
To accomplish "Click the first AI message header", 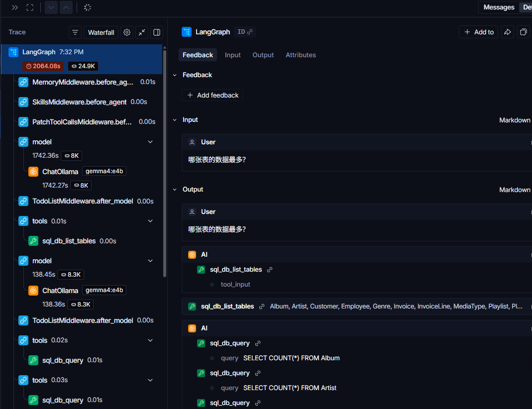I will click(357, 255).
